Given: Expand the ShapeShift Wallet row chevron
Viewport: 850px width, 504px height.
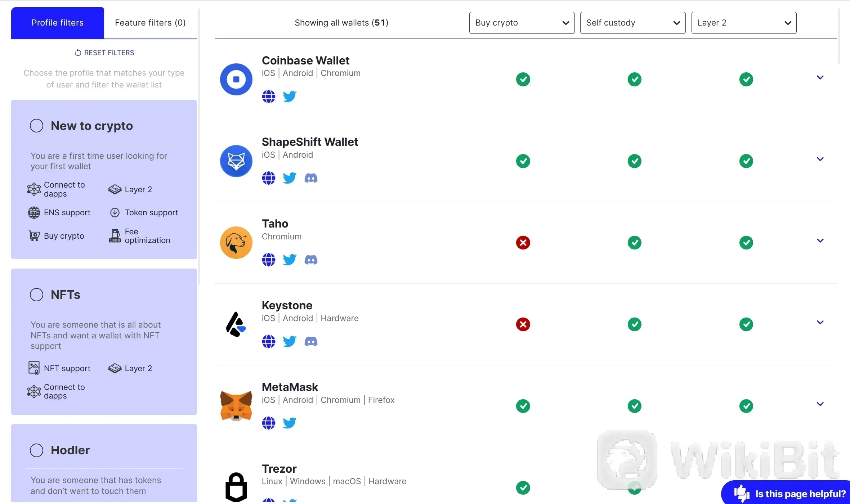Looking at the screenshot, I should pos(820,159).
